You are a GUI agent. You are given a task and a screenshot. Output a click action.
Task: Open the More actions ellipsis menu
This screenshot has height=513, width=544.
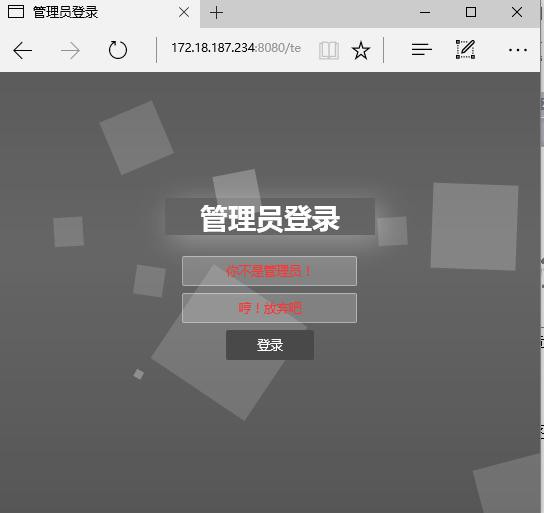click(518, 50)
